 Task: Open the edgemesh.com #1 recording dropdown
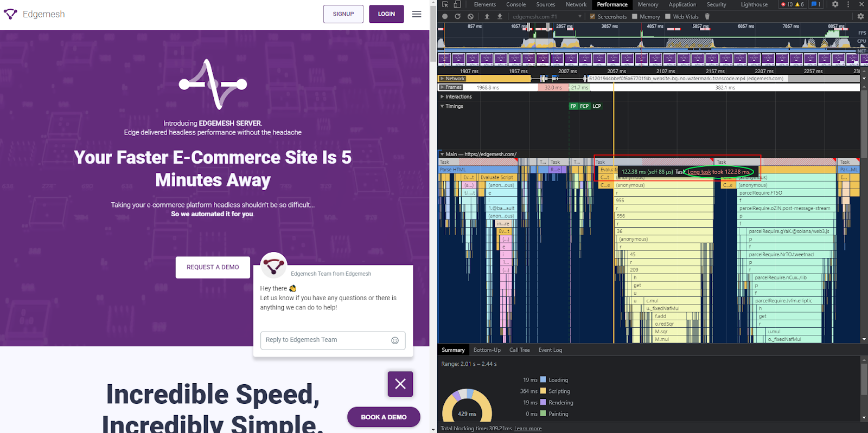pyautogui.click(x=546, y=16)
